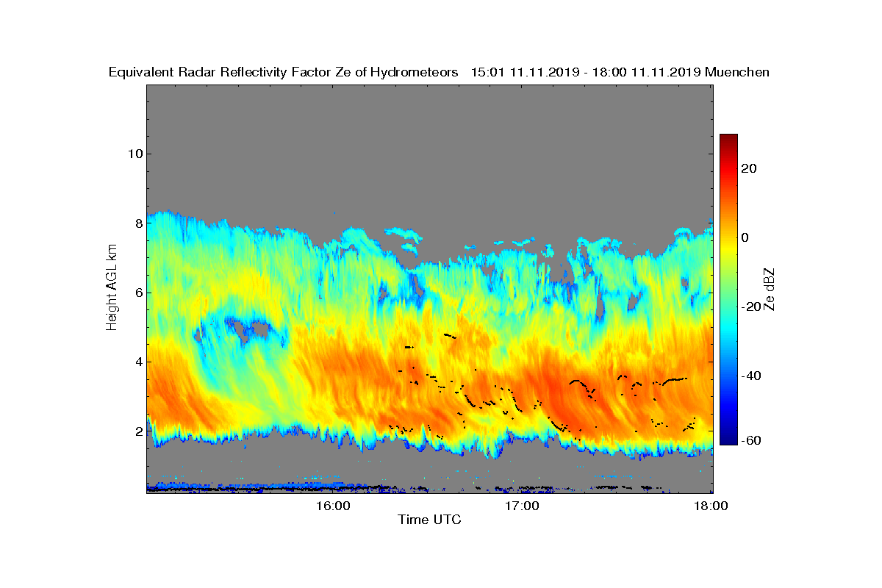Click the 17:00 time tick label

523,506
